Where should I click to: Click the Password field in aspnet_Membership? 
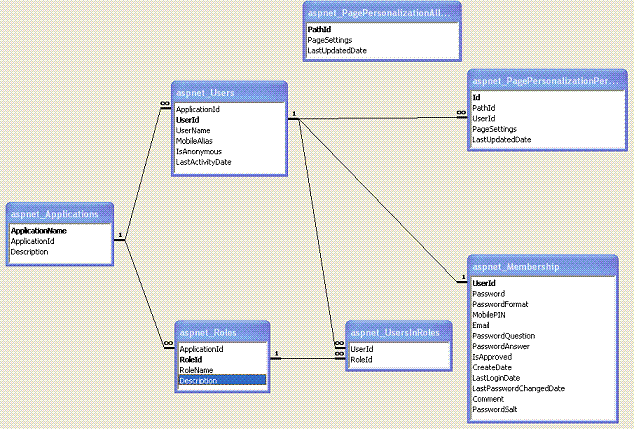[488, 294]
